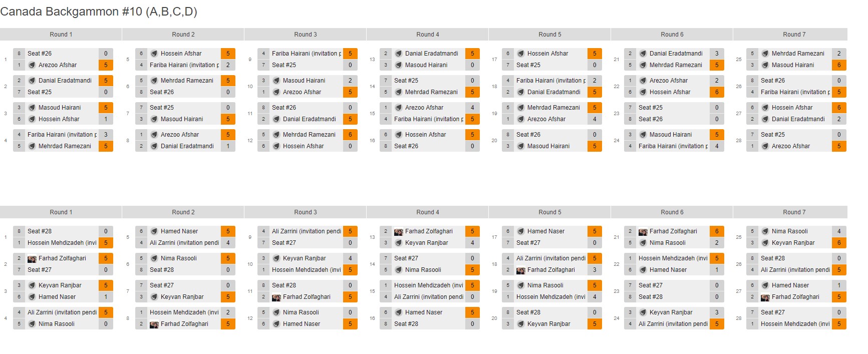
Task: Click Hamed Naser's avatar in bottom Round 6
Action: click(643, 270)
